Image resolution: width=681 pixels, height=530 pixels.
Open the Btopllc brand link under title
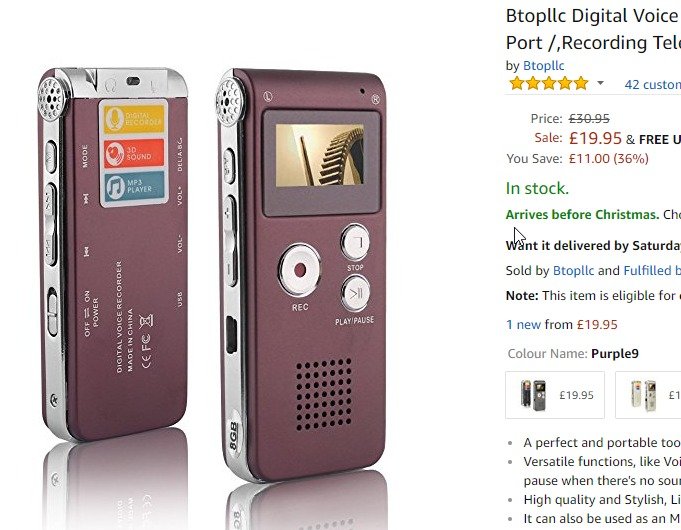tap(543, 66)
